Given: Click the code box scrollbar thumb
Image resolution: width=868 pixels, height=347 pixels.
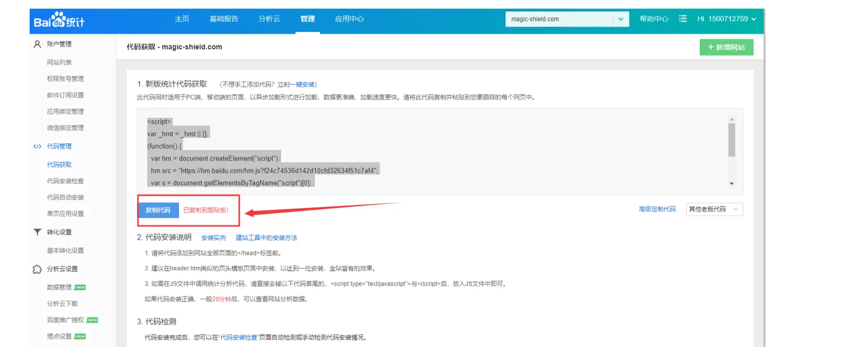Looking at the screenshot, I should 732,140.
